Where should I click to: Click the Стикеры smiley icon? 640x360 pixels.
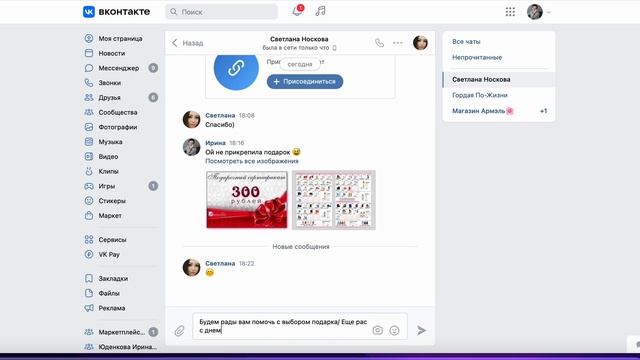point(89,200)
